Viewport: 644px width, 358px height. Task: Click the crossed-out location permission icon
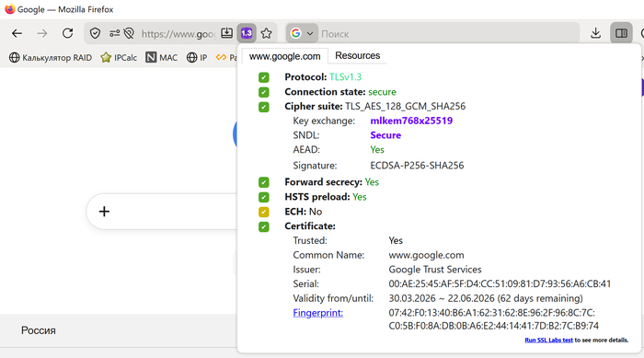129,33
